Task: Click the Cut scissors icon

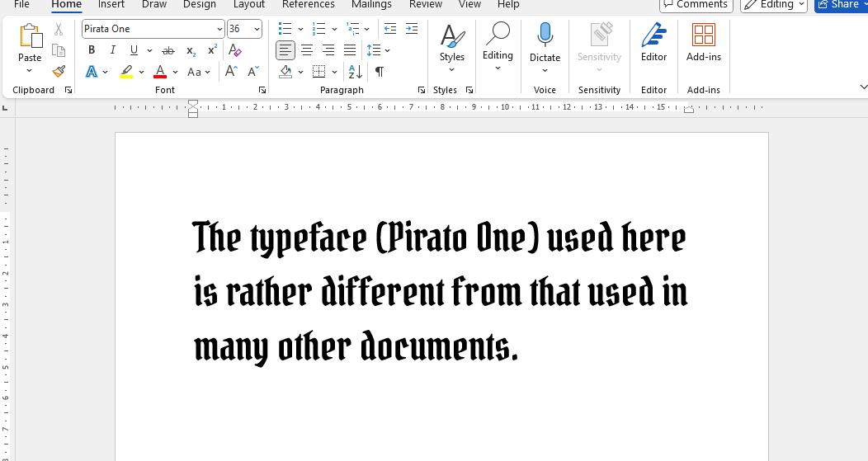Action: click(58, 30)
